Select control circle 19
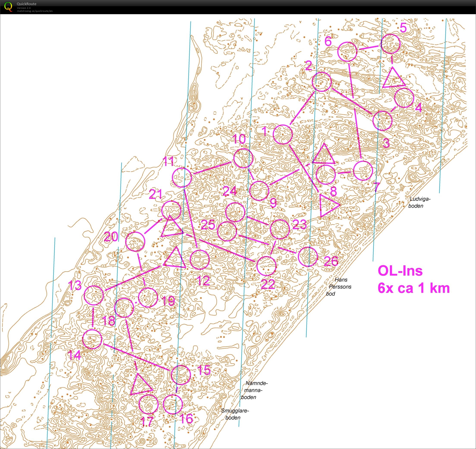Screen dimensions: 476x449 (148, 297)
